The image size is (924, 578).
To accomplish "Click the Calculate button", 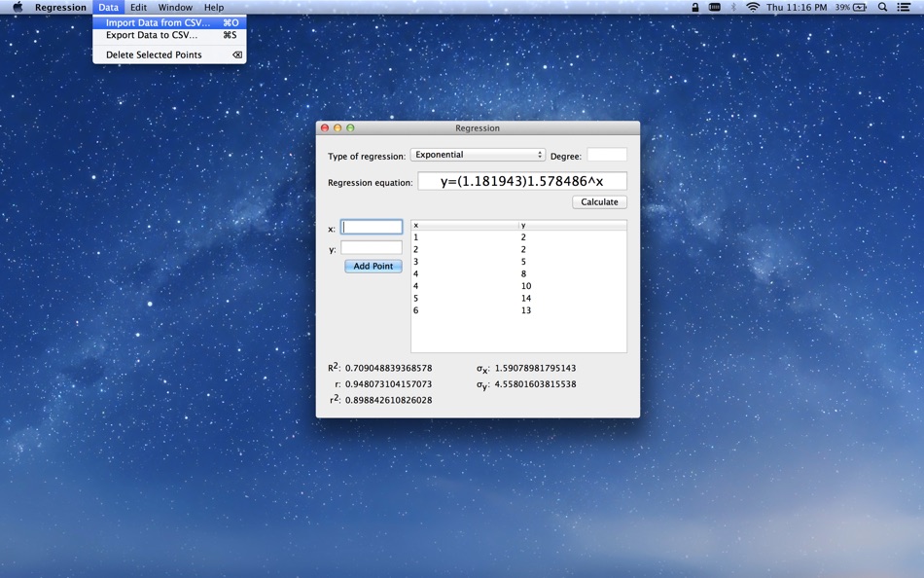I will click(599, 201).
